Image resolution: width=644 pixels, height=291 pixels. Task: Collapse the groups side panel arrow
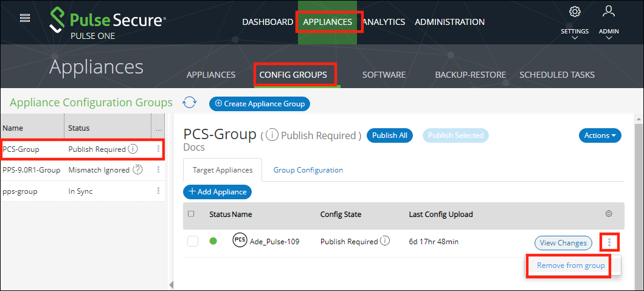pos(171,284)
